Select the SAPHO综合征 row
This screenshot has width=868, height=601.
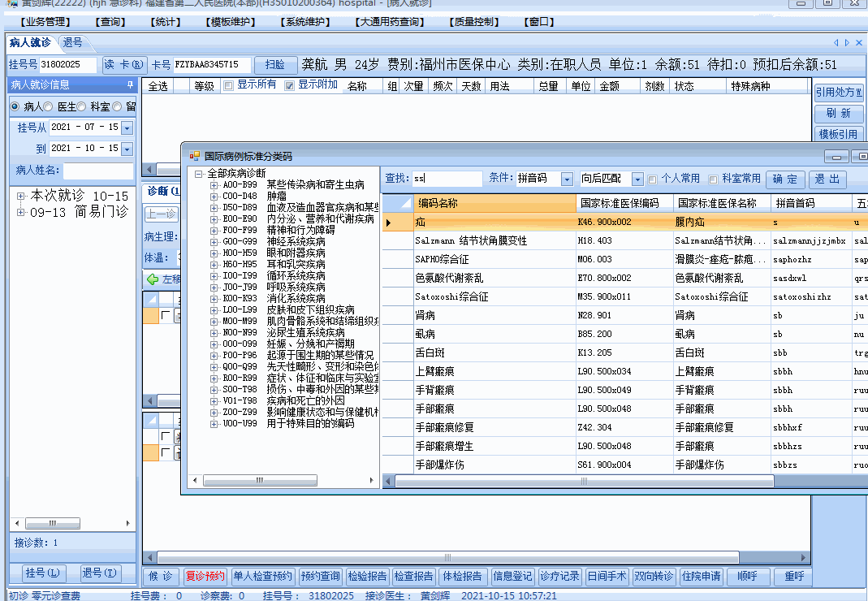624,259
